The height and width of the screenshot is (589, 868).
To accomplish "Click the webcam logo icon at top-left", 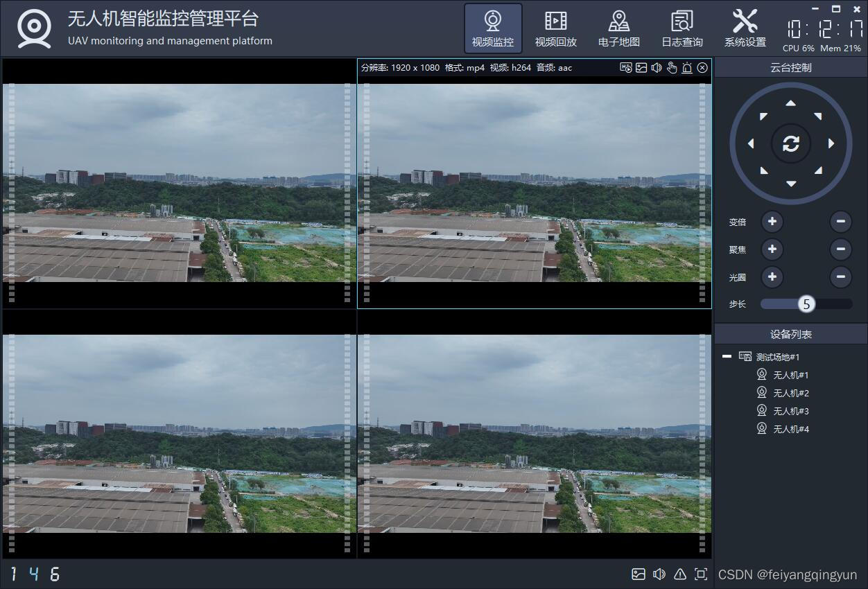I will (34, 28).
